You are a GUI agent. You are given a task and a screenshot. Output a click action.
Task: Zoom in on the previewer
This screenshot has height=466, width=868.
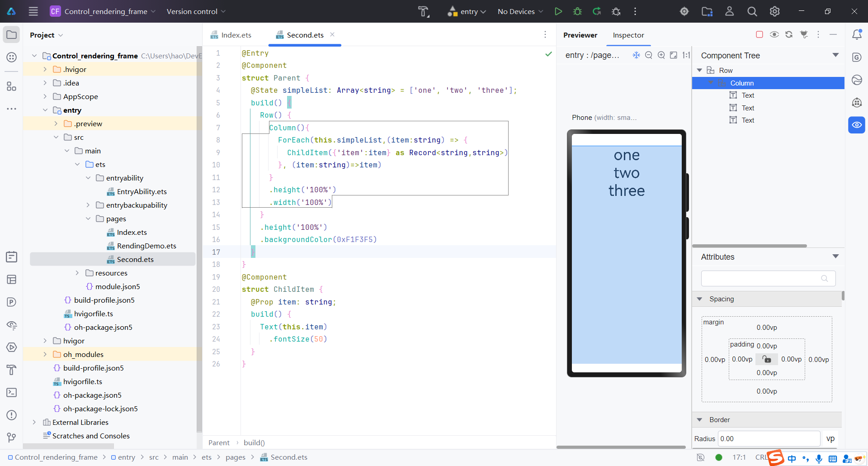[661, 55]
